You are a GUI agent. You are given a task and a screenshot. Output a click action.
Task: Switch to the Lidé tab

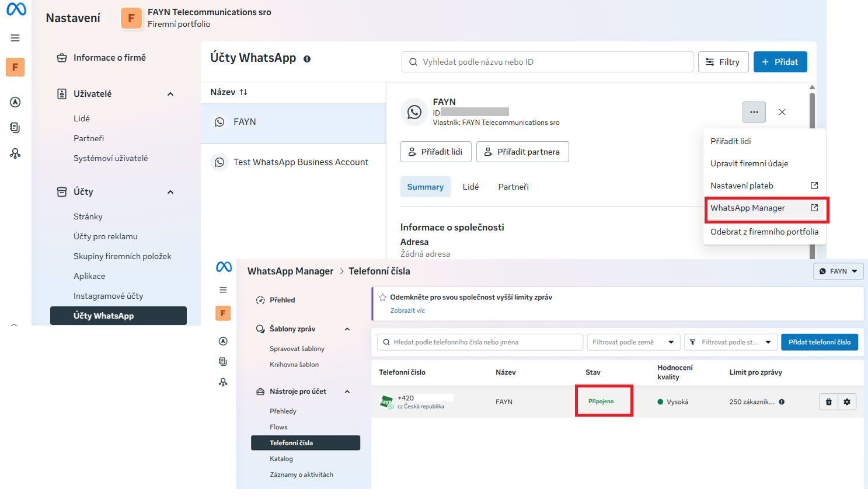470,187
